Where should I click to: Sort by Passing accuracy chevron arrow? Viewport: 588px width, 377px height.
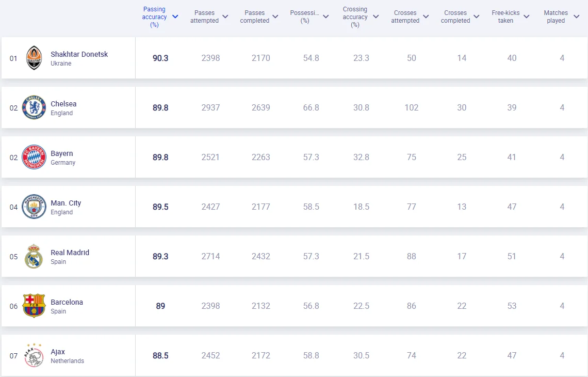tap(175, 17)
